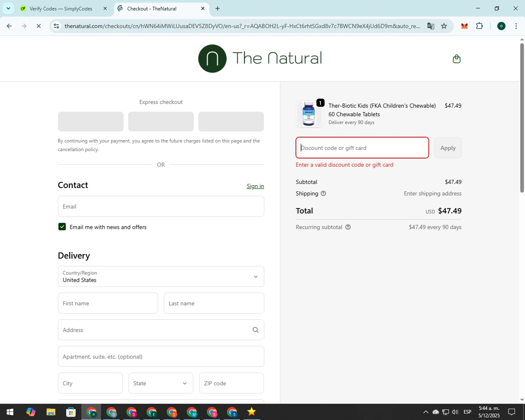Click The Natural wordmark text
The height and width of the screenshot is (420, 525).
[x=277, y=58]
